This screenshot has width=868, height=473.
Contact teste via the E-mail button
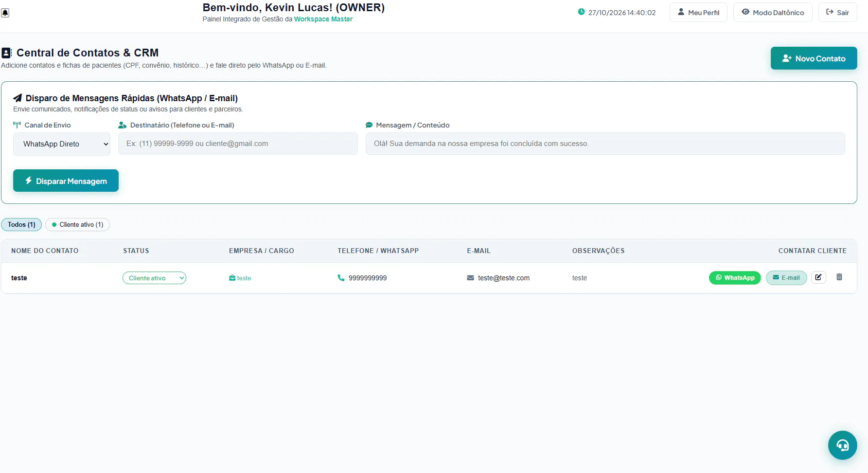[786, 278]
